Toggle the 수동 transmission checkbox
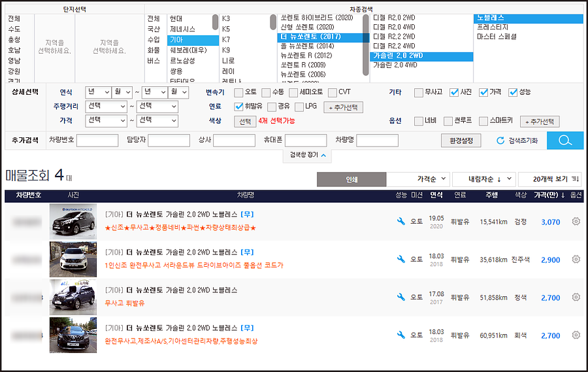 click(x=266, y=92)
